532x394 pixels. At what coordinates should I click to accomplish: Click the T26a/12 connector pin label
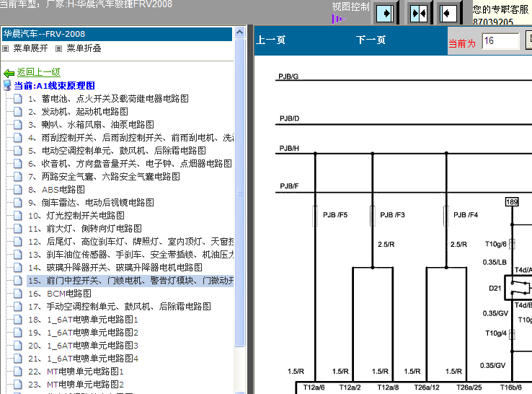[x=427, y=388]
